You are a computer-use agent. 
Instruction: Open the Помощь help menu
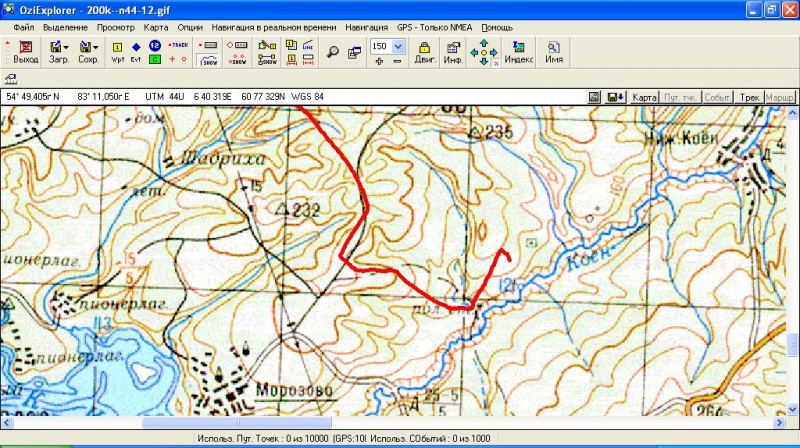[x=497, y=27]
